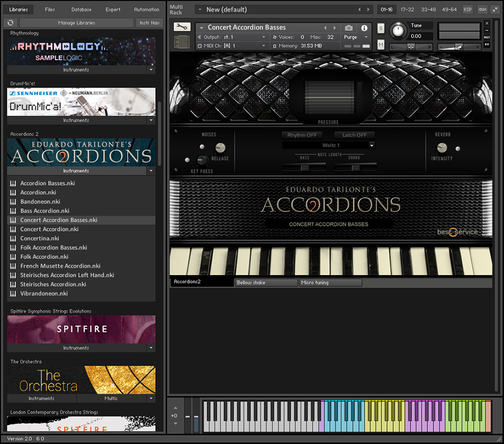The width and height of the screenshot is (504, 444).
Task: Open The Orchestra Multis button
Action: 111,399
